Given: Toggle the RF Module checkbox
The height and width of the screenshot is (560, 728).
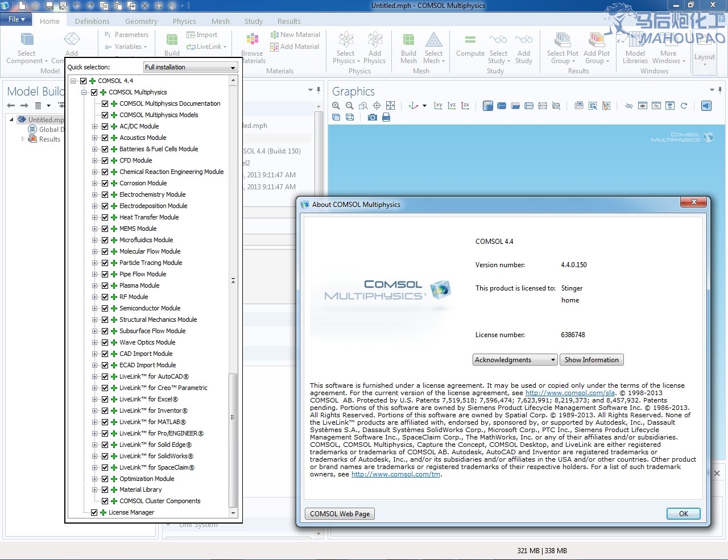Looking at the screenshot, I should point(105,297).
